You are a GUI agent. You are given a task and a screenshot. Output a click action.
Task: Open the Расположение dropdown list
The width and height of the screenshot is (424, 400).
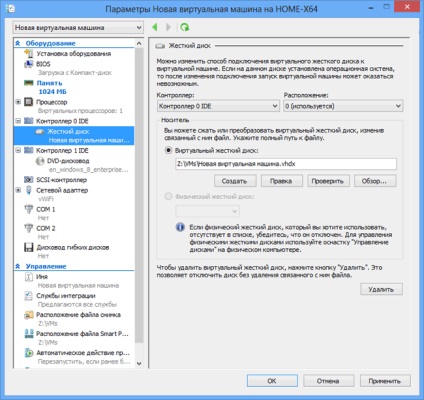pos(343,106)
